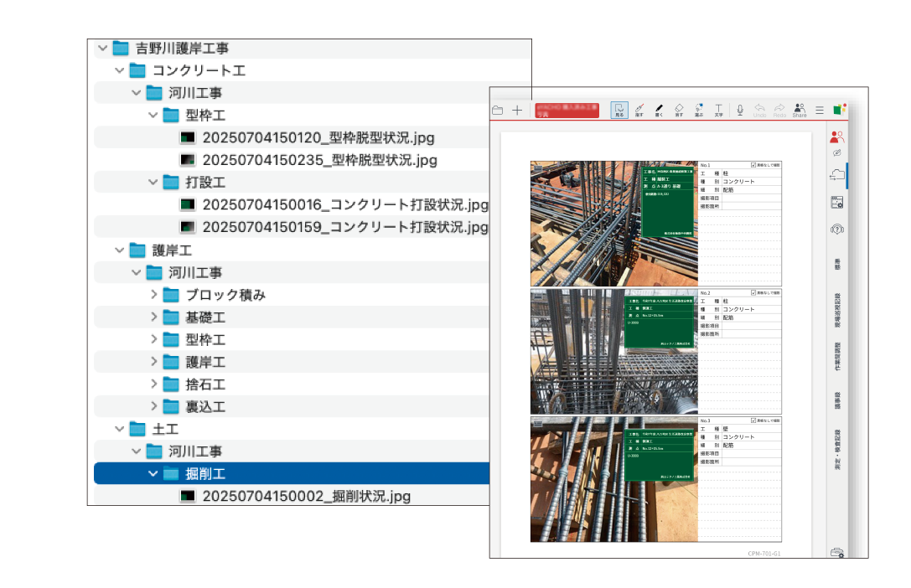Start voice input with the microphone icon
The image size is (911, 588).
(740, 110)
